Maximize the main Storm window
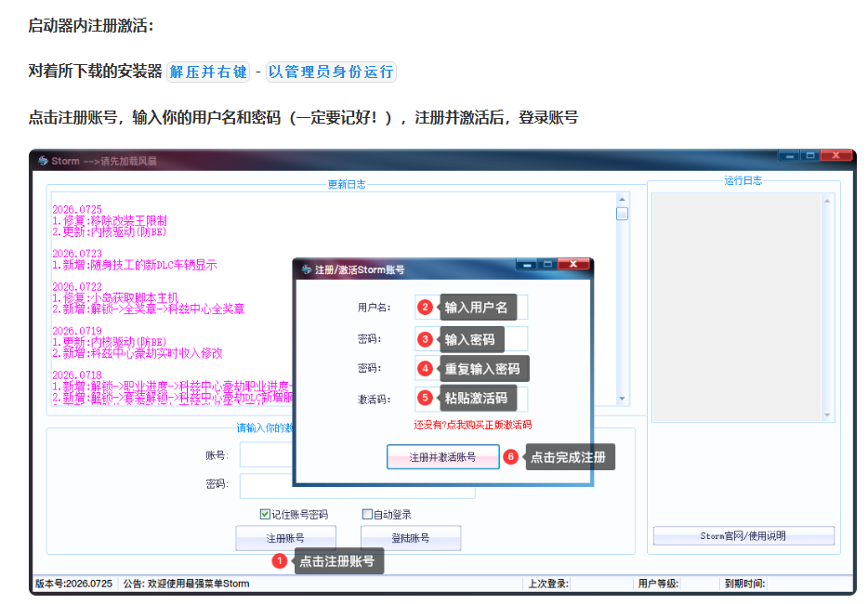Viewport: 868px width, 604px height. pos(809,155)
